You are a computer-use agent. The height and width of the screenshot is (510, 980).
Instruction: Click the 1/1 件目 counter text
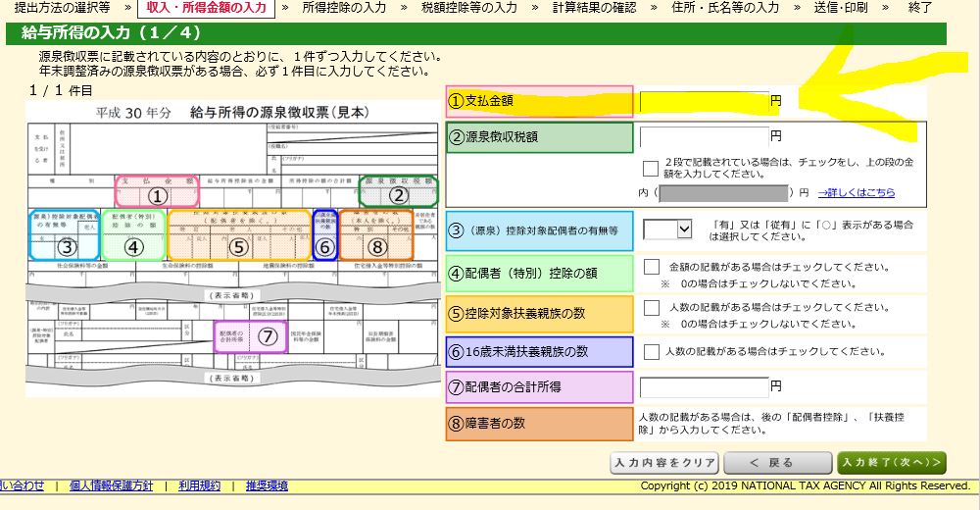[61, 91]
